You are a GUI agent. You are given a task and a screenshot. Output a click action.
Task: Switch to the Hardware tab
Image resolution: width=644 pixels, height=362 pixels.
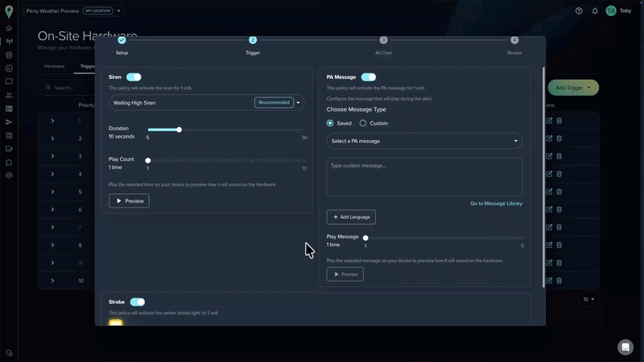pos(54,66)
